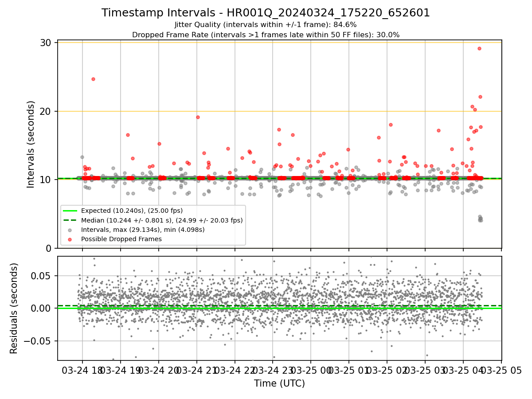This screenshot has height=399, width=532.
Task: Click the x-axis tick label "03-24 21"
Action: click(x=197, y=370)
